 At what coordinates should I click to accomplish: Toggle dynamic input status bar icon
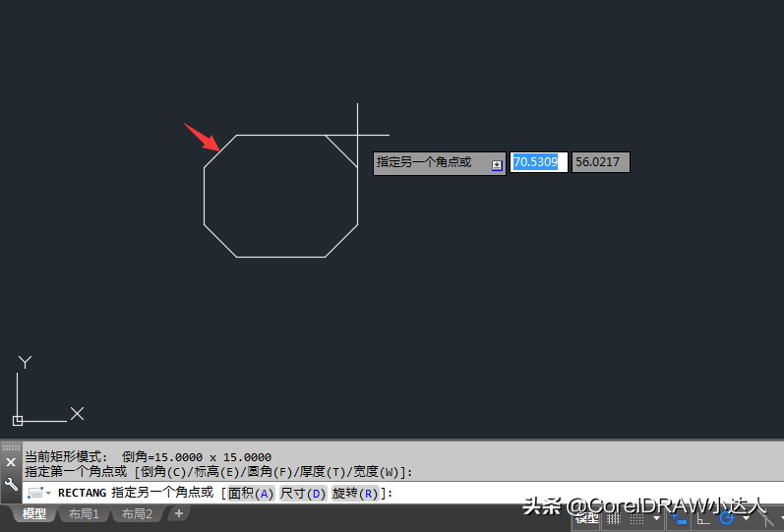click(678, 517)
